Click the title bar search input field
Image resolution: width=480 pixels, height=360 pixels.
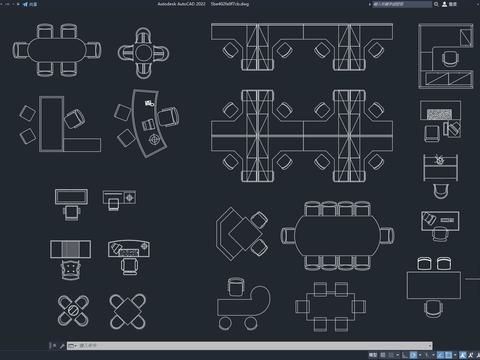click(402, 4)
